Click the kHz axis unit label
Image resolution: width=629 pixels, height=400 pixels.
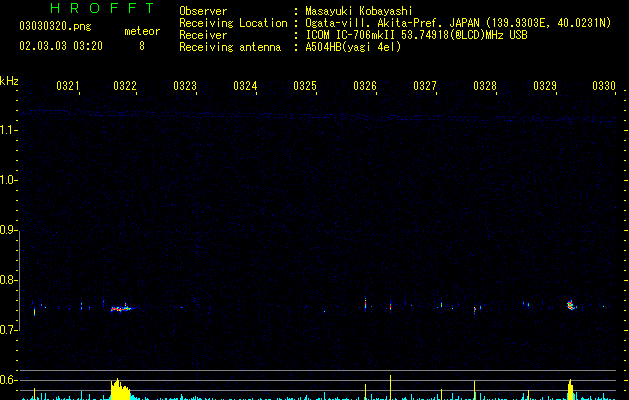point(9,81)
